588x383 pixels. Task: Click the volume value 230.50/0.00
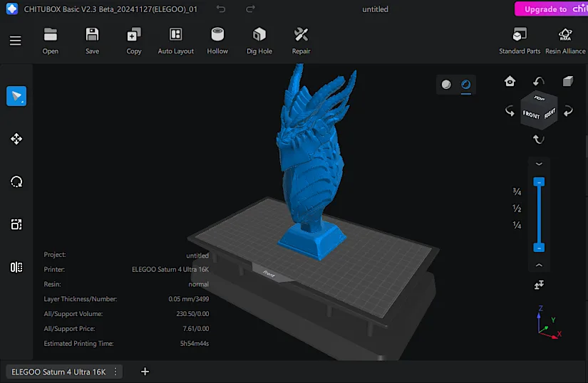[192, 314]
